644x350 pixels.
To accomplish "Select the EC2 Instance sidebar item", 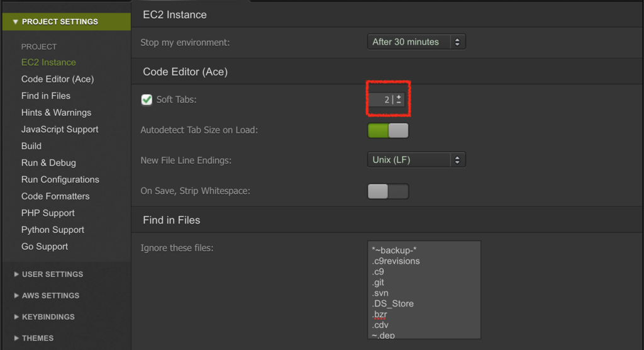I will (x=48, y=62).
